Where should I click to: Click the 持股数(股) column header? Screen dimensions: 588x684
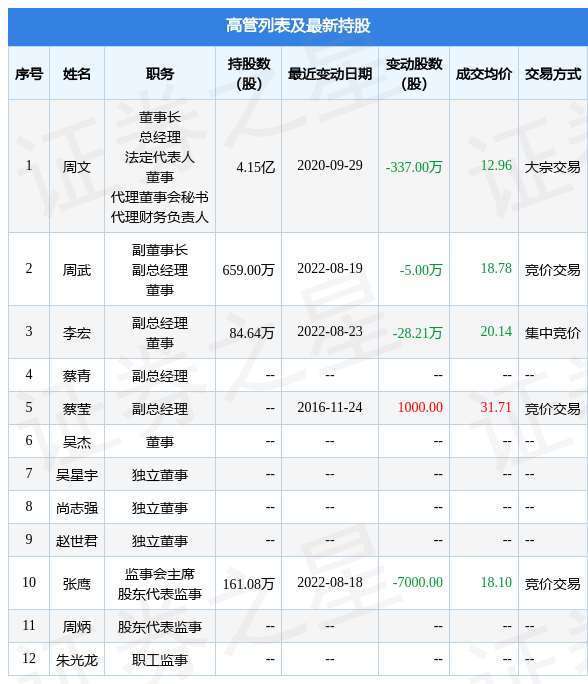coord(249,74)
